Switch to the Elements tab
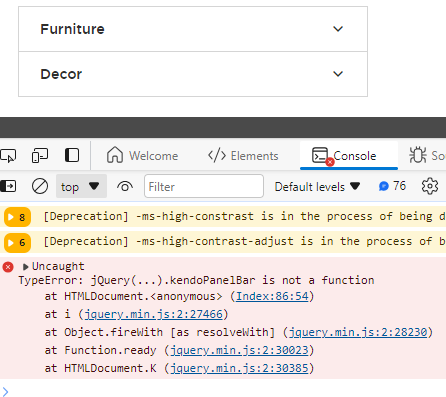 coord(243,156)
